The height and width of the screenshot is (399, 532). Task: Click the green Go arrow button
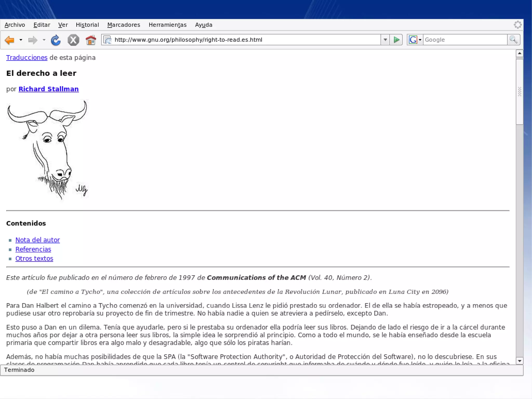(396, 40)
